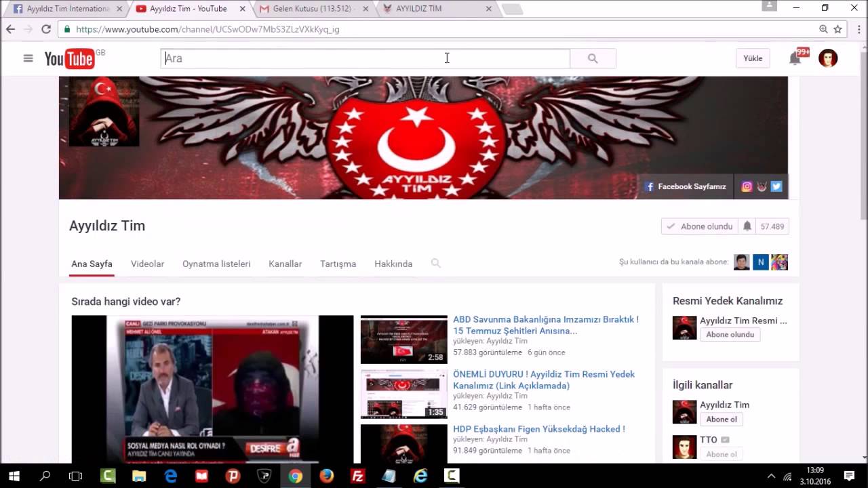Open the Instagram link on banner
Screen dimensions: 868x488
coord(747,186)
